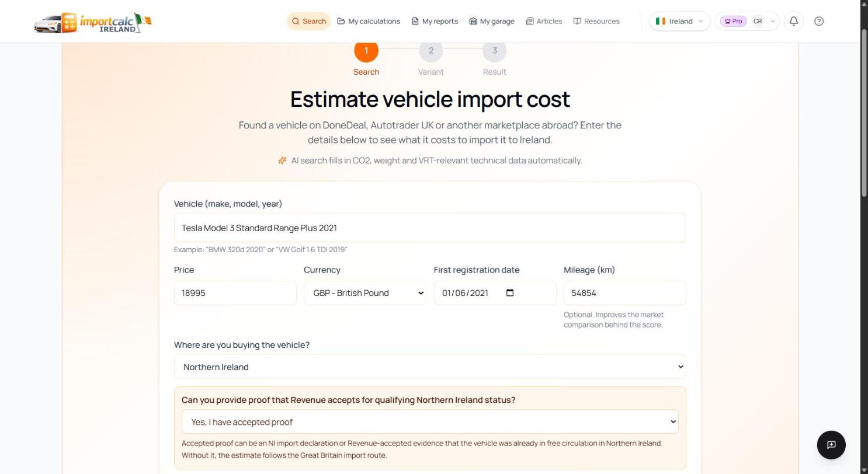Viewport: 868px width, 474px height.
Task: Click the CR avatar initials
Action: (x=758, y=21)
